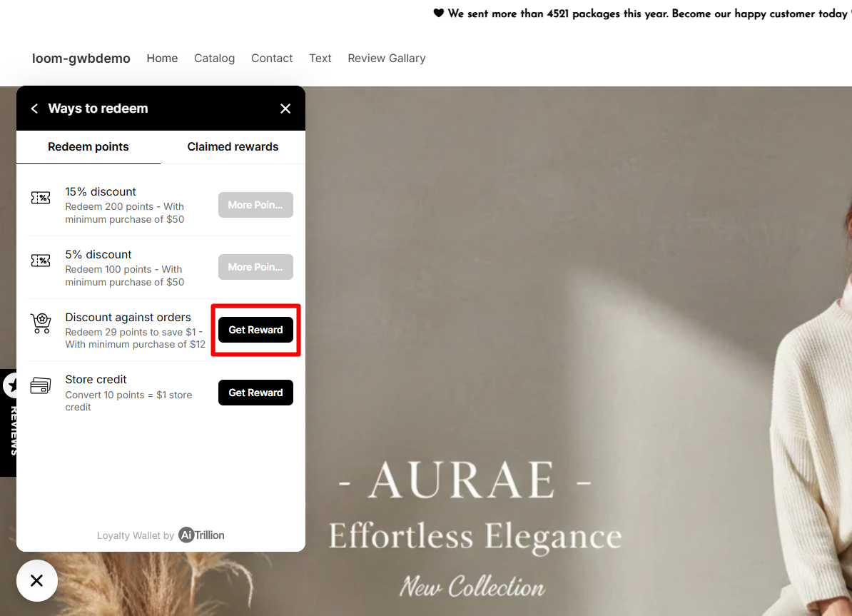Click the AURAE hero banner title
The height and width of the screenshot is (616, 852).
point(465,480)
